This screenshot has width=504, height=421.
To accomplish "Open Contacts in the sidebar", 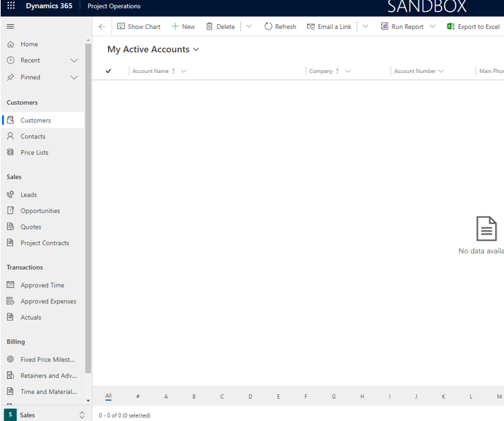I will pyautogui.click(x=43, y=136).
